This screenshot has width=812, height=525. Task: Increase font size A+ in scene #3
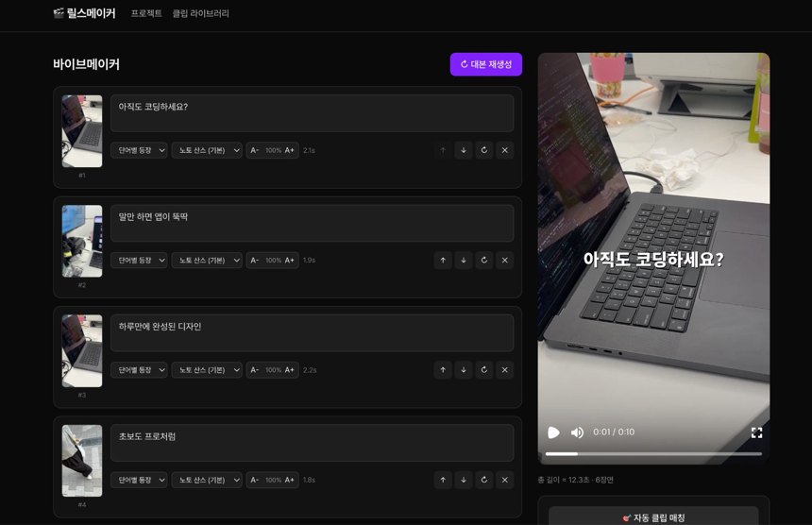point(290,370)
